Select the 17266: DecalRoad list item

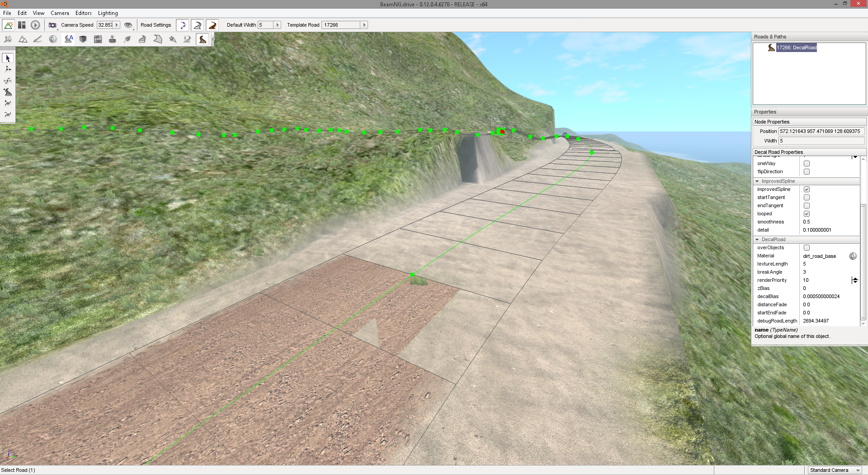point(797,48)
